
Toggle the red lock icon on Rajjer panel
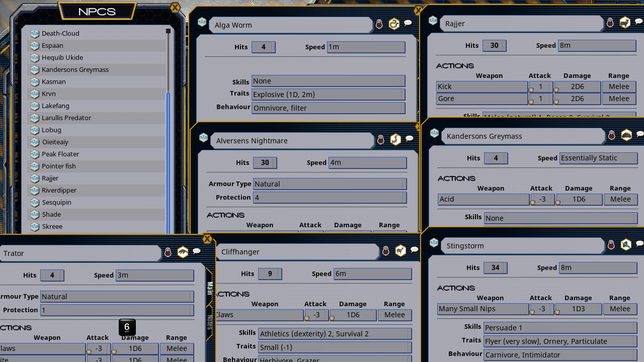(x=610, y=23)
